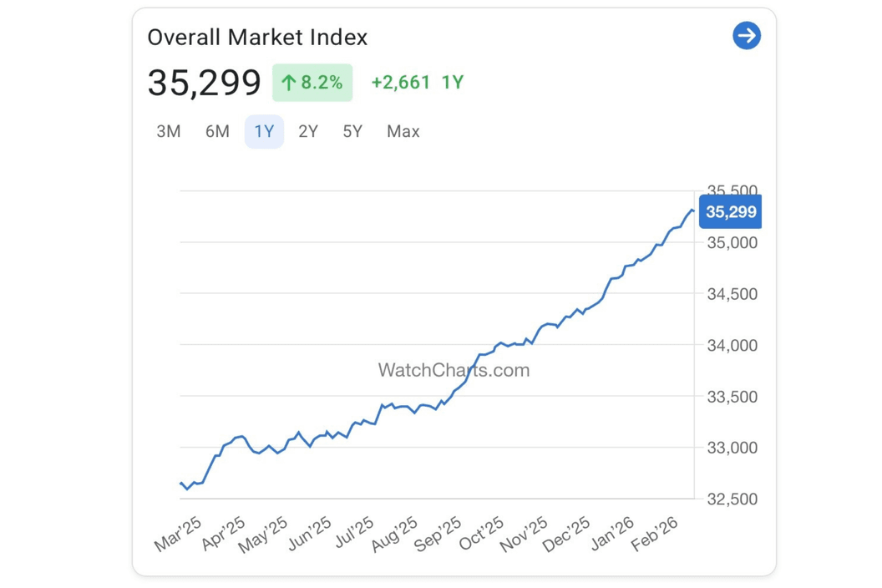Click the WatchCharts.com watermark
882x588 pixels.
[x=454, y=370]
